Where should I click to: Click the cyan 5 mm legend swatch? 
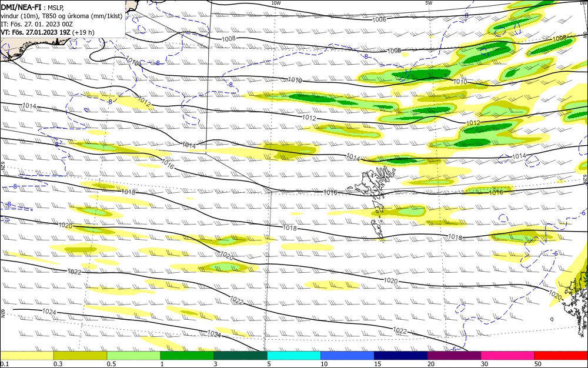pyautogui.click(x=294, y=356)
